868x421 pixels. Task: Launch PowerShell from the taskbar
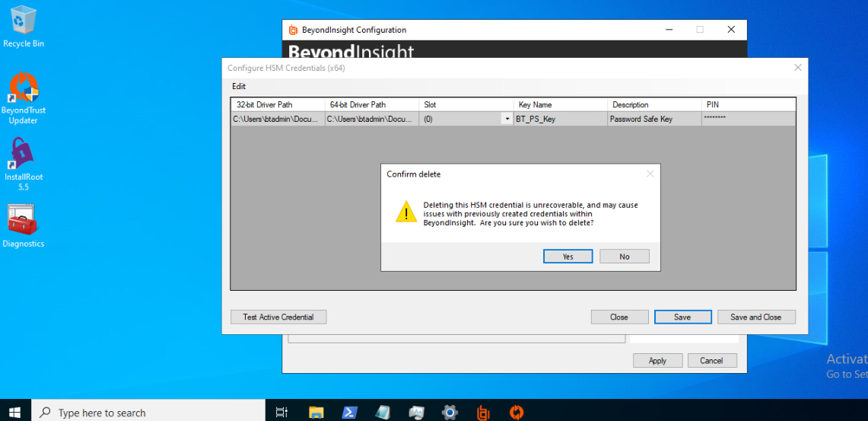tap(349, 412)
